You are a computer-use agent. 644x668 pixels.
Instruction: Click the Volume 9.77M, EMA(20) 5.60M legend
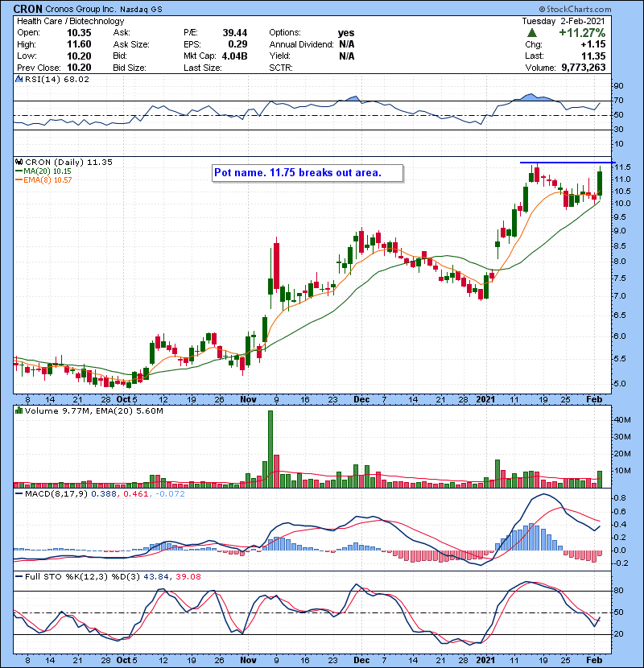[93, 410]
